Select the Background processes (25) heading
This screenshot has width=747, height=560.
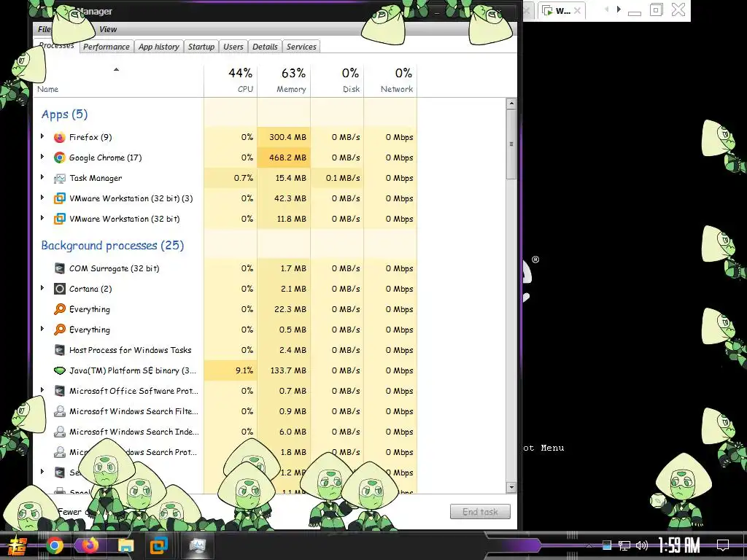(x=112, y=245)
